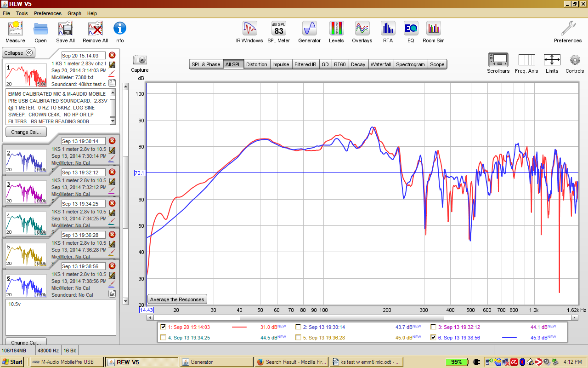The height and width of the screenshot is (368, 588).
Task: Switch to SPL & Phase tab
Action: click(206, 64)
